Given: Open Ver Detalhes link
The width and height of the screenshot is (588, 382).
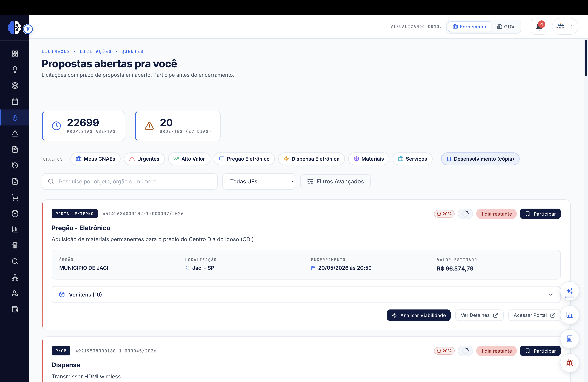Looking at the screenshot, I should pyautogui.click(x=479, y=315).
